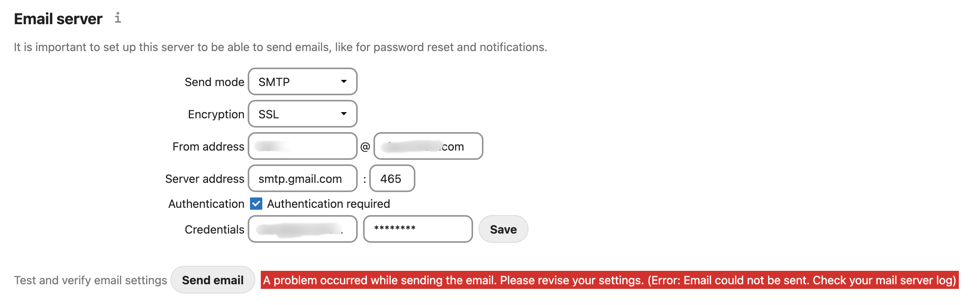The width and height of the screenshot is (980, 305).
Task: Edit the smtp.gmail.com server address field
Action: pos(302,178)
